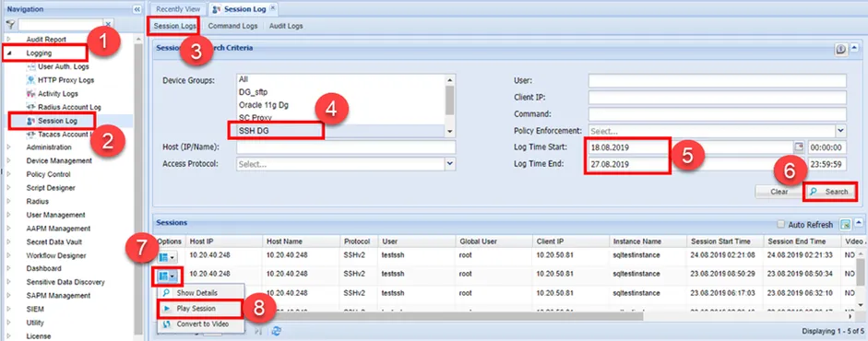Click the Session Log tree icon
Screen dimensions: 868x341
pos(31,121)
